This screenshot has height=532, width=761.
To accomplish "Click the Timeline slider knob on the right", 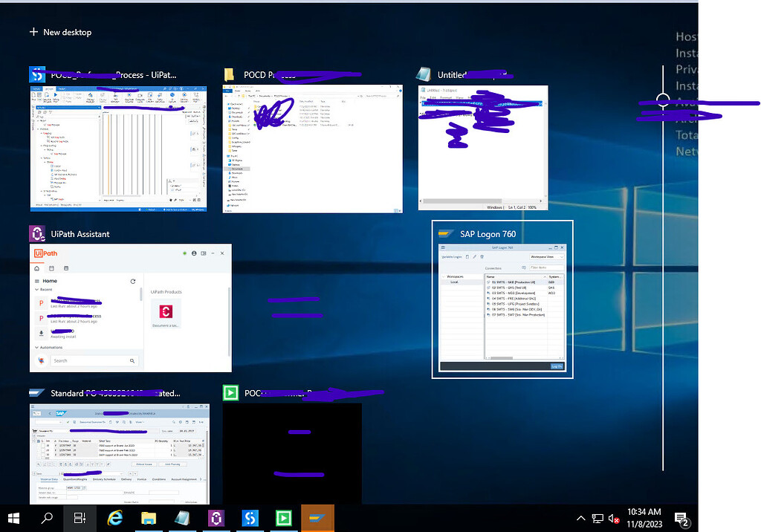I will click(662, 99).
